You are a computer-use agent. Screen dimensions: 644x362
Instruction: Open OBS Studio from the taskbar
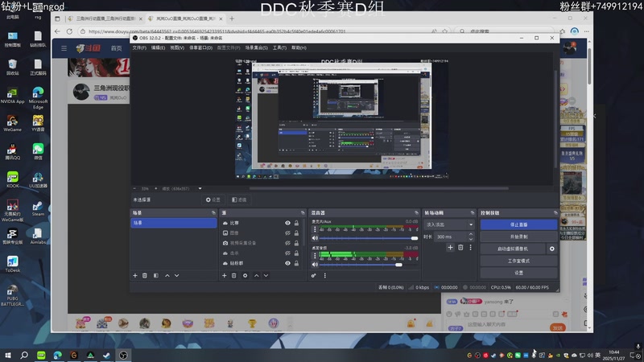click(x=123, y=355)
